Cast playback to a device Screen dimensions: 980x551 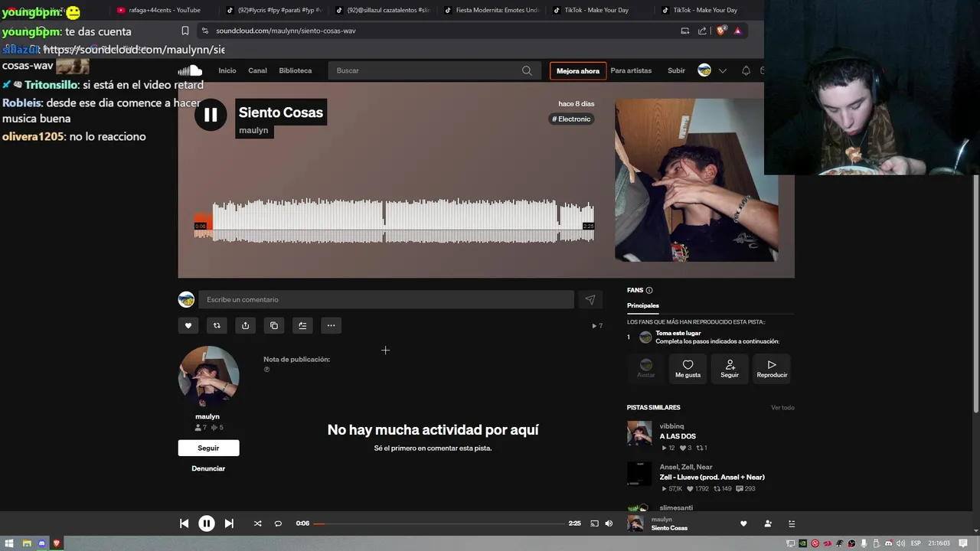tap(594, 523)
